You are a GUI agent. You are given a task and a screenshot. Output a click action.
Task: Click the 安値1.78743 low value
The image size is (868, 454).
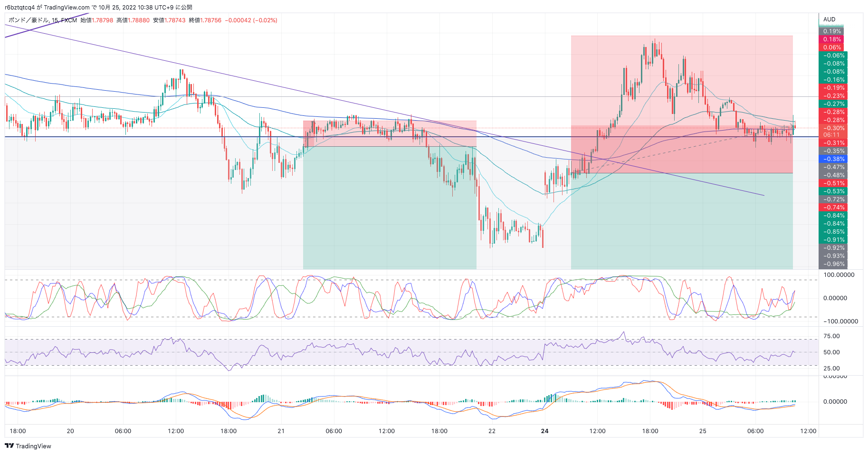[x=169, y=20]
